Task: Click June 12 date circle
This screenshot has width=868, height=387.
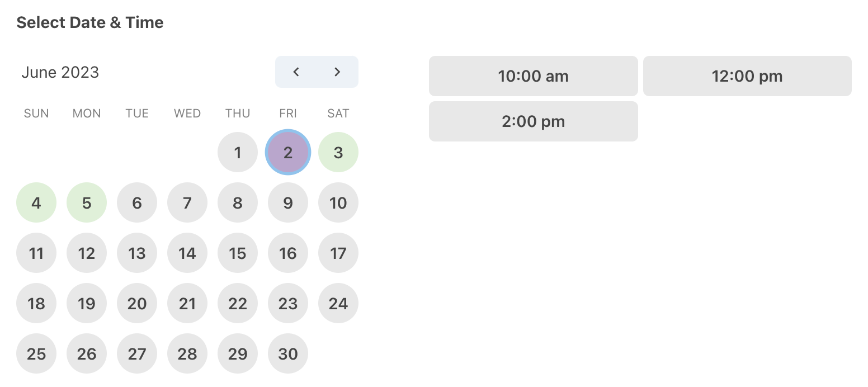Action: coord(87,253)
